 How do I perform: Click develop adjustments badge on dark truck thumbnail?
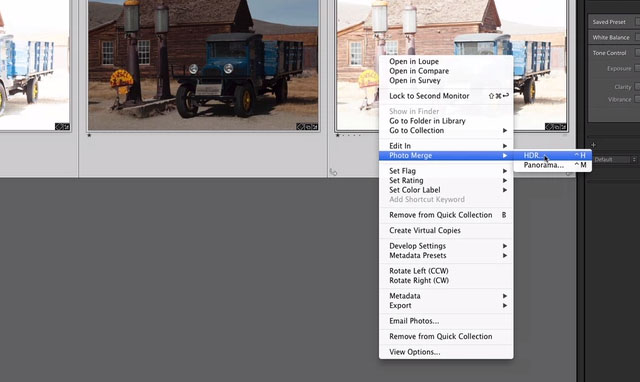pos(315,127)
